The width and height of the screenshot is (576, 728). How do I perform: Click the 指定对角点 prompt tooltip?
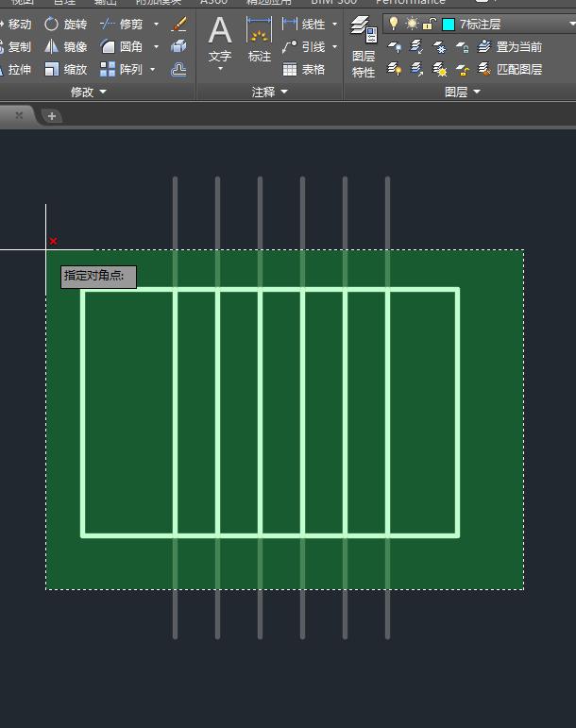(x=98, y=277)
